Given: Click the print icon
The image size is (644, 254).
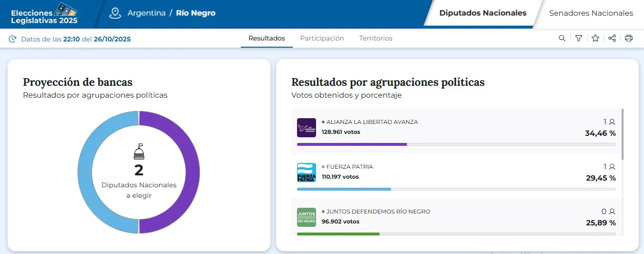Looking at the screenshot, I should tap(629, 39).
